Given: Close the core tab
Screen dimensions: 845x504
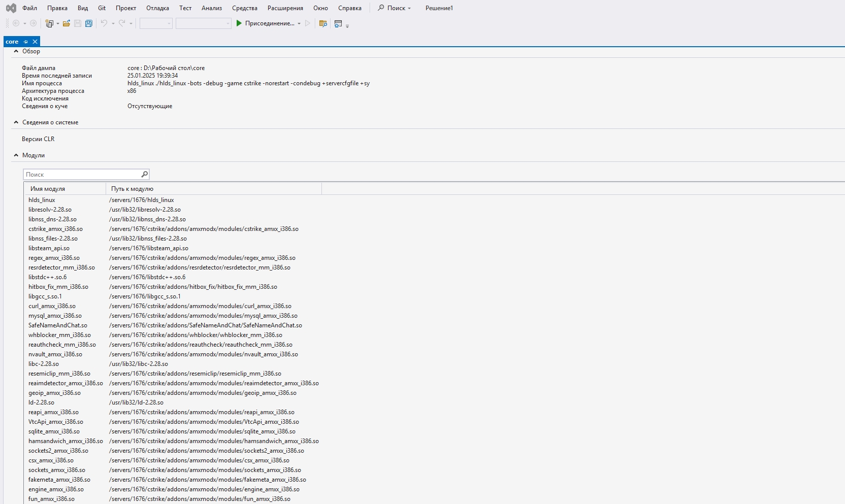Looking at the screenshot, I should (35, 42).
